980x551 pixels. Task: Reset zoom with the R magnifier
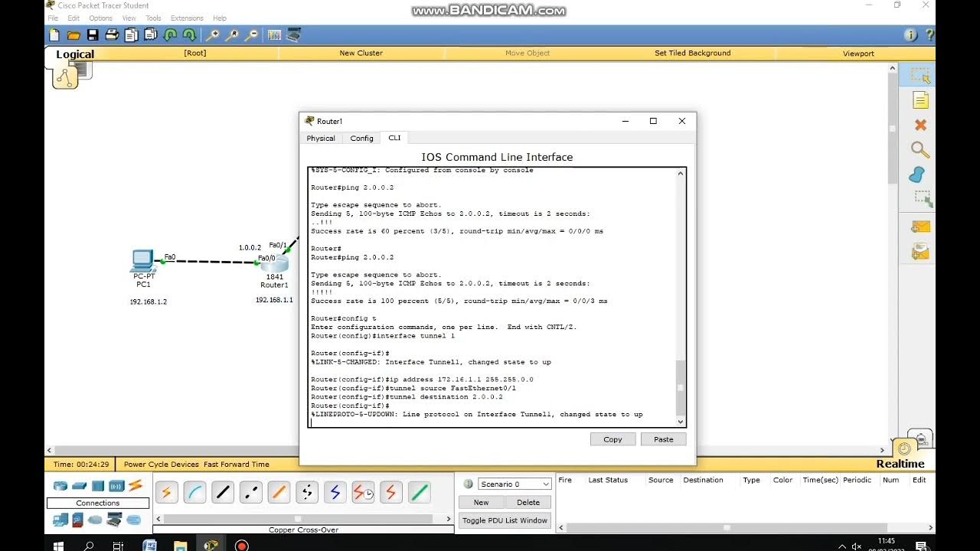232,35
